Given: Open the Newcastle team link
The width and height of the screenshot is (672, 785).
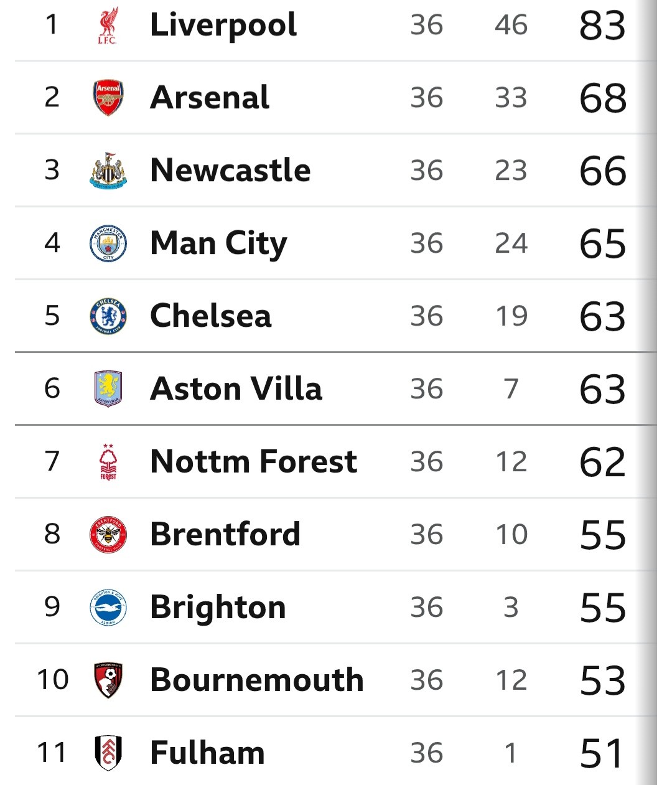Looking at the screenshot, I should point(230,171).
